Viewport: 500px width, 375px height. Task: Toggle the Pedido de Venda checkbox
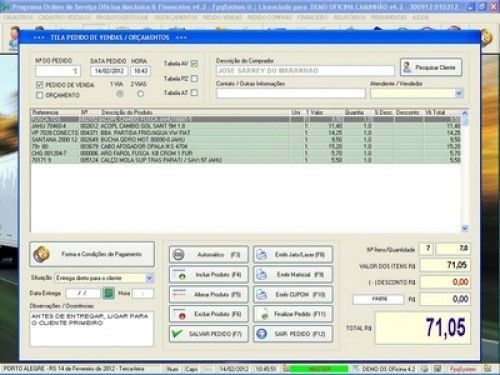coord(39,85)
